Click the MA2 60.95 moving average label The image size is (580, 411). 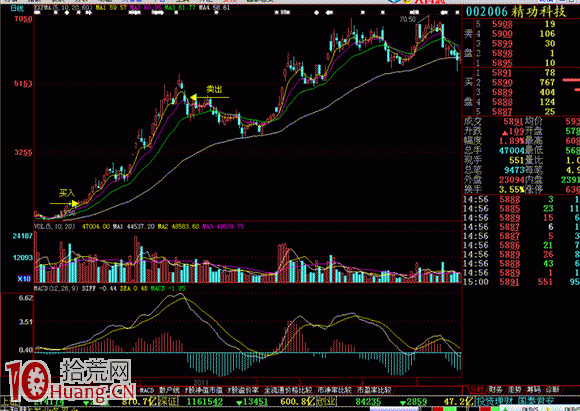click(x=145, y=8)
